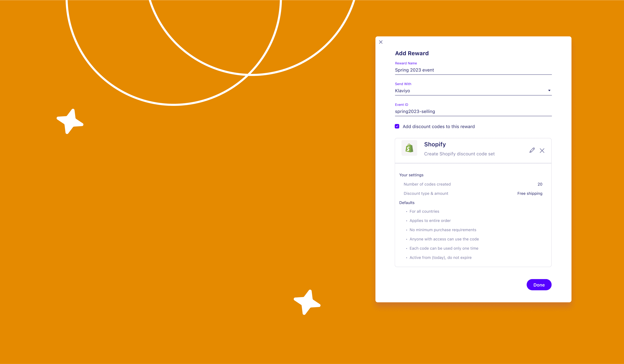Click 'No minimum purchase requirements' item
The width and height of the screenshot is (624, 364).
443,230
